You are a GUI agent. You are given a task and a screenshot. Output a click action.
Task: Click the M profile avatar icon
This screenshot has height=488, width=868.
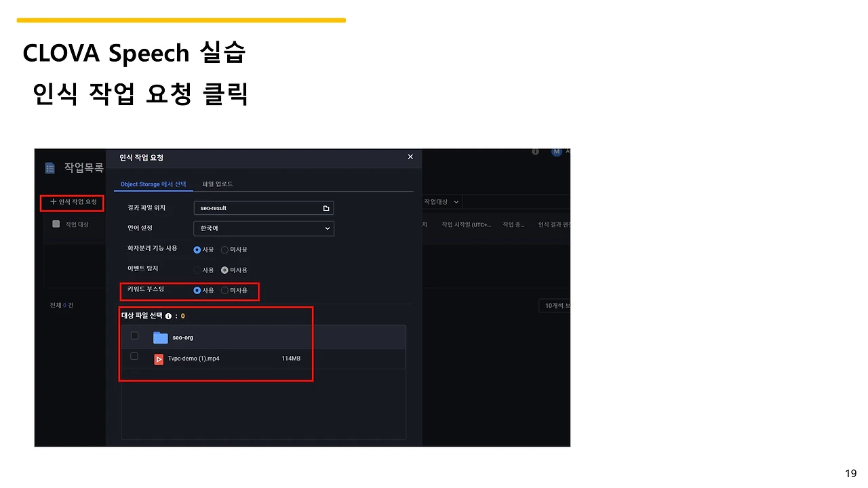[x=557, y=152]
